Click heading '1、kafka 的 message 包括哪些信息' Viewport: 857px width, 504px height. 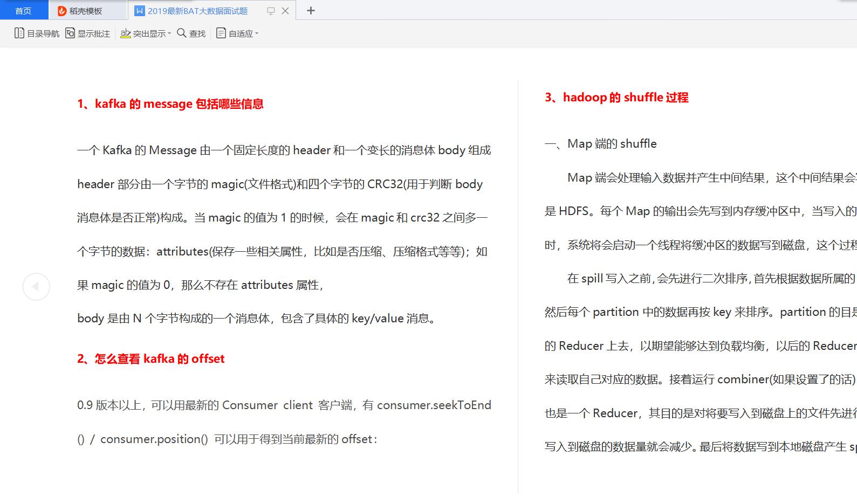click(170, 104)
